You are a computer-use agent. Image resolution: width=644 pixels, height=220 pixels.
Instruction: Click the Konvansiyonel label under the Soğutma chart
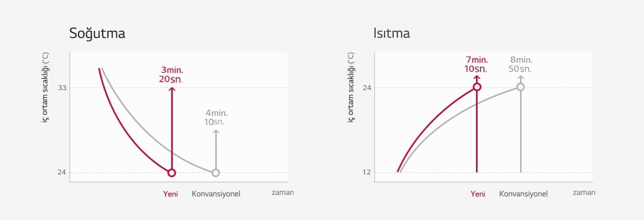(216, 194)
